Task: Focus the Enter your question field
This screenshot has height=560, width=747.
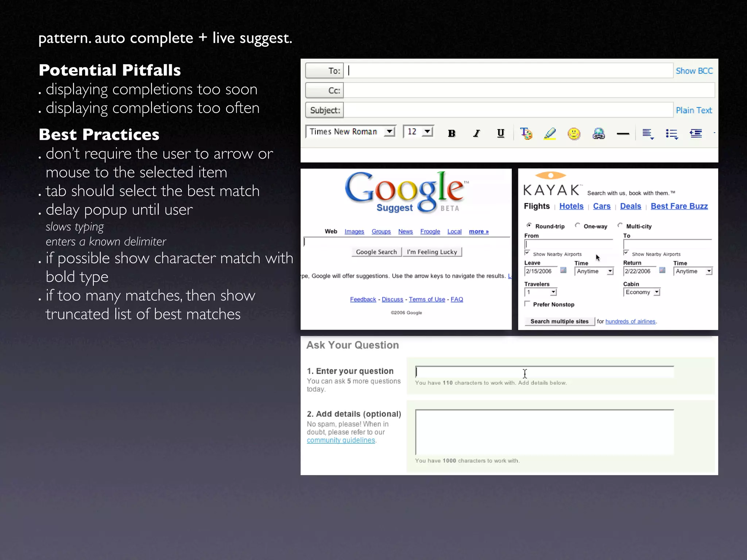Action: click(x=545, y=372)
